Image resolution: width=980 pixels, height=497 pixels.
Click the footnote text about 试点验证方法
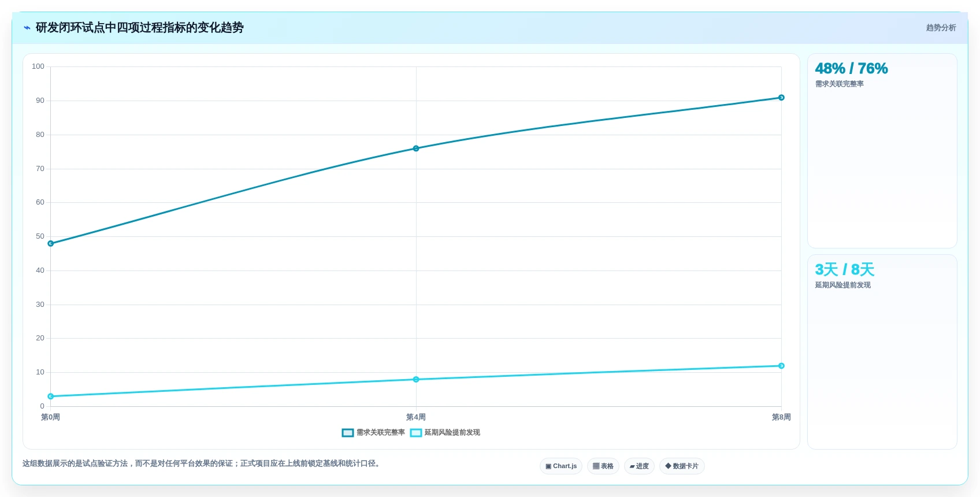(202, 463)
